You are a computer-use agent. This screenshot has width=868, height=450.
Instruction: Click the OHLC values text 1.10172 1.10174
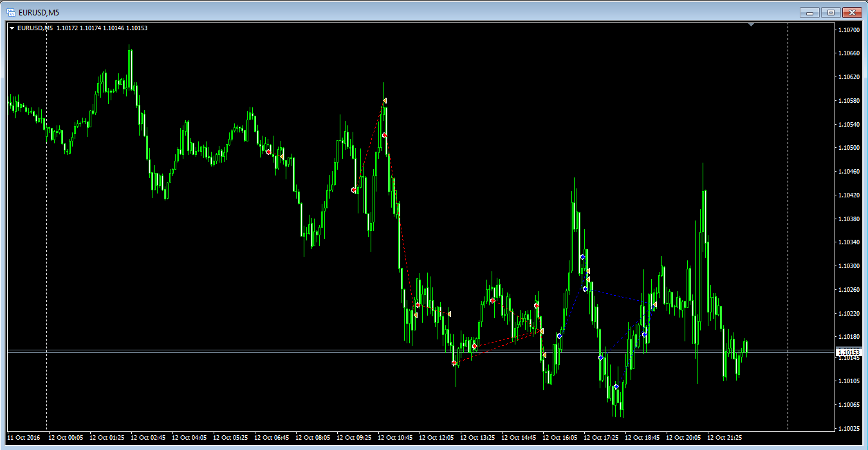80,28
